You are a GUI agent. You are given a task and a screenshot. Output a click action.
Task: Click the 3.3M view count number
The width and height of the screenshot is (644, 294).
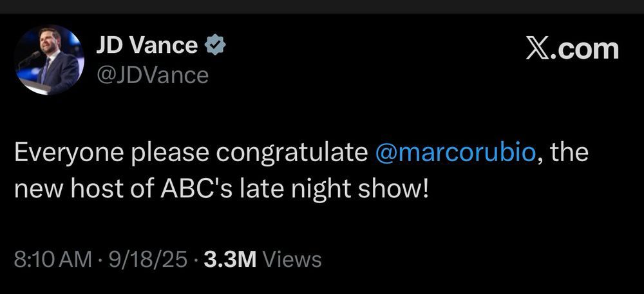coord(230,259)
